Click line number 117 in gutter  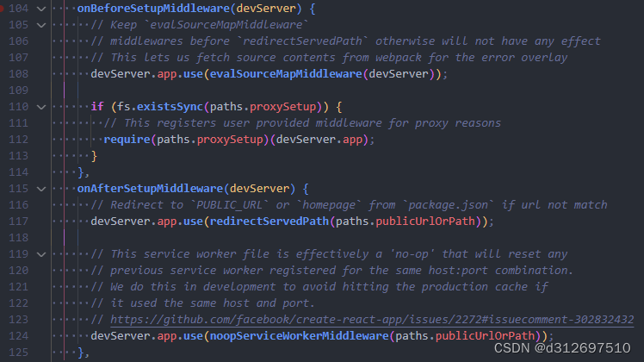[18, 222]
